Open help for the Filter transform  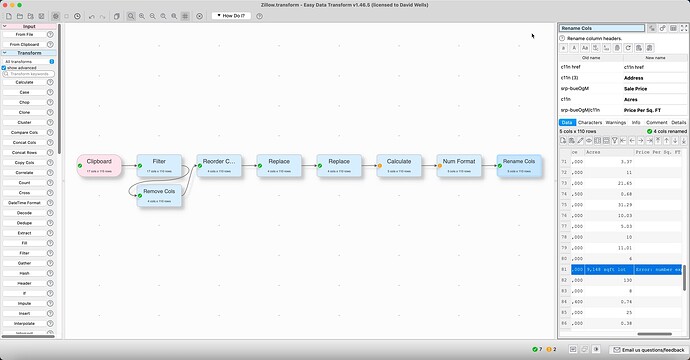50,253
